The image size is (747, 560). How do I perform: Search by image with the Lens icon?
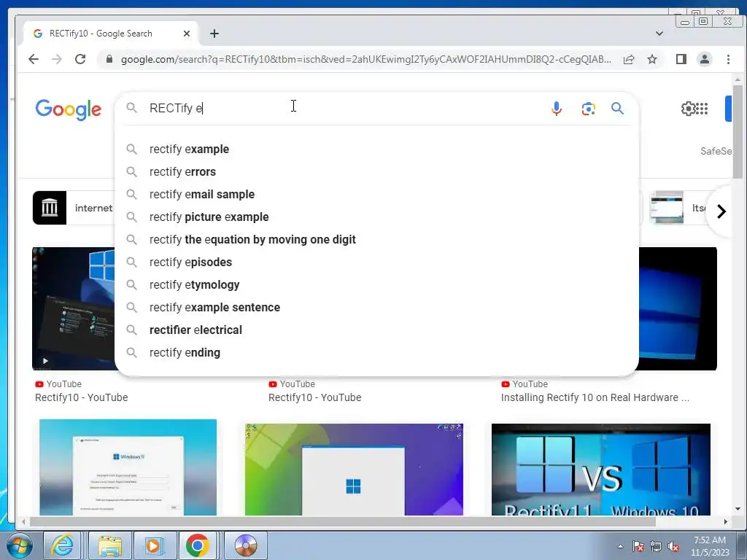point(589,109)
